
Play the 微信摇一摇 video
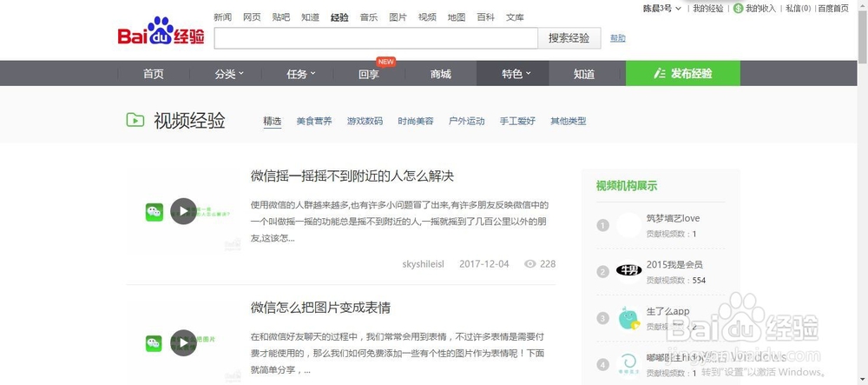183,211
